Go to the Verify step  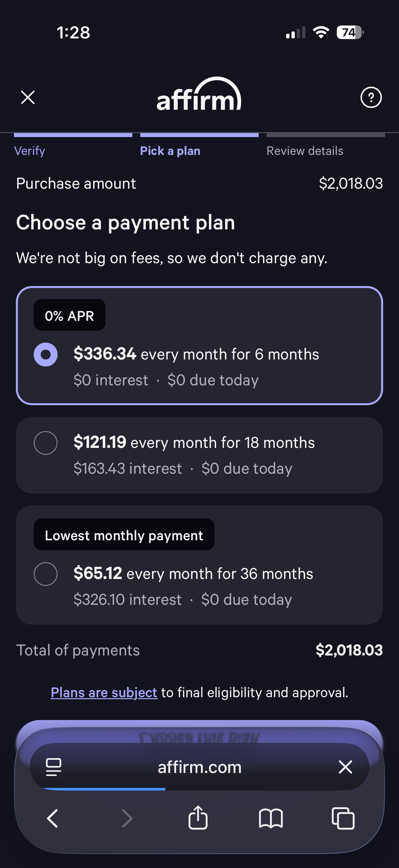point(30,151)
